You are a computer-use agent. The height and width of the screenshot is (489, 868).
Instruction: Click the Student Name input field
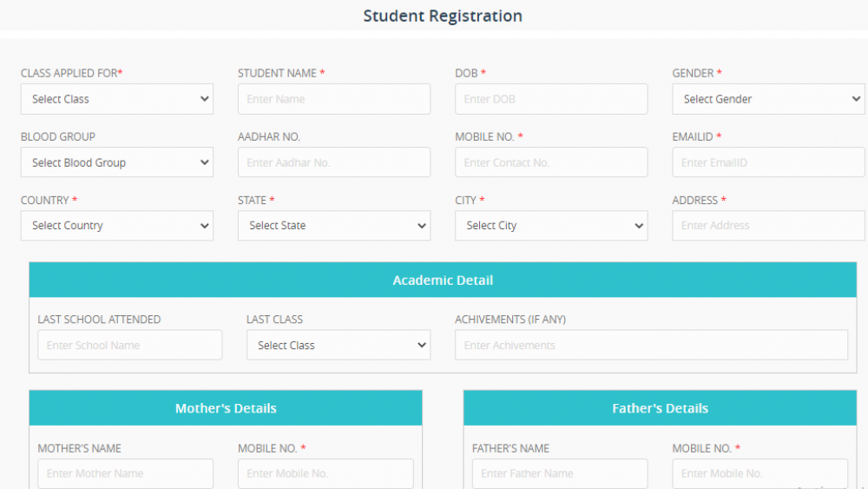[333, 99]
